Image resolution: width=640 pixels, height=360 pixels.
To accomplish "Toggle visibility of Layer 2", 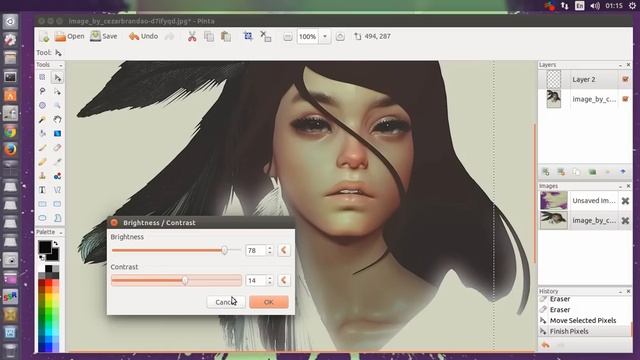I will (x=625, y=79).
